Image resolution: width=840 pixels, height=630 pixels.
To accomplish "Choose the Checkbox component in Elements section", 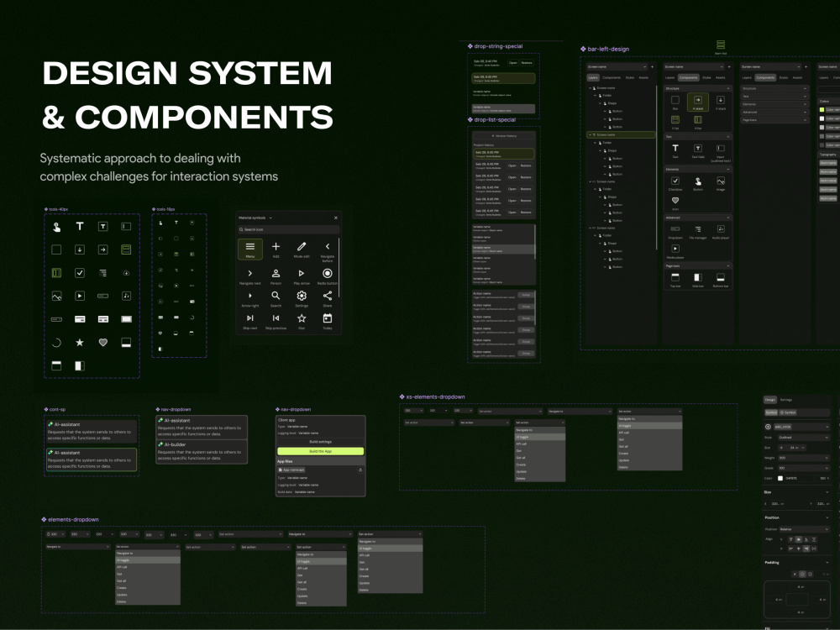I will (675, 183).
